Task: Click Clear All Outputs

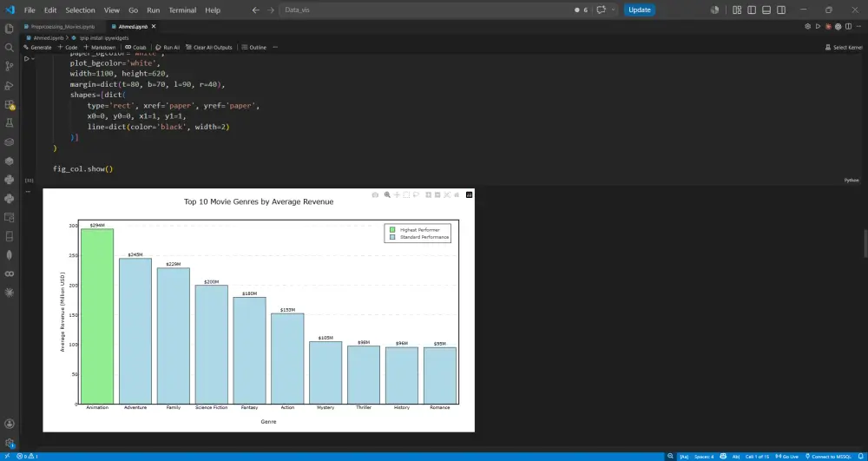Action: (208, 47)
